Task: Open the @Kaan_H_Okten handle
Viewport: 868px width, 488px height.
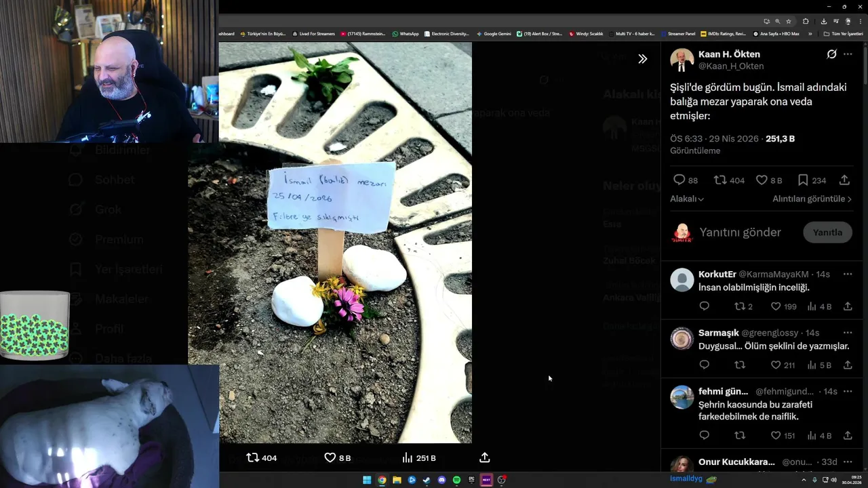Action: (x=731, y=66)
